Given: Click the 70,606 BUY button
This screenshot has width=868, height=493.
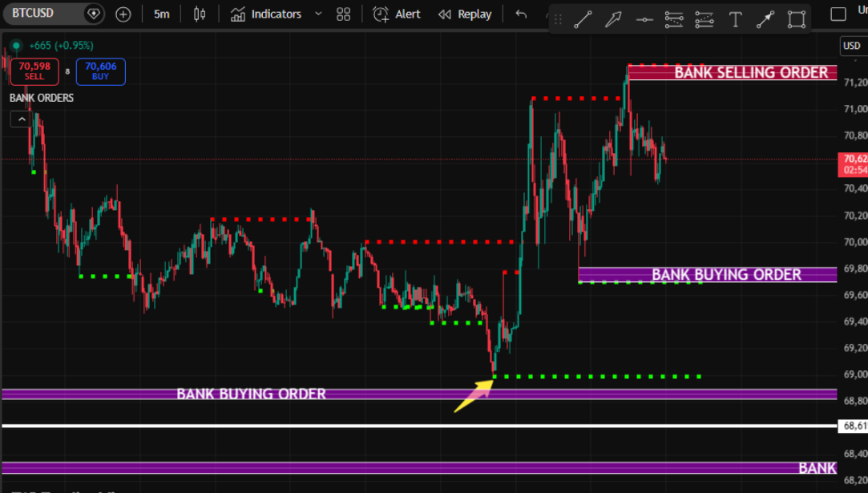Looking at the screenshot, I should pyautogui.click(x=100, y=71).
